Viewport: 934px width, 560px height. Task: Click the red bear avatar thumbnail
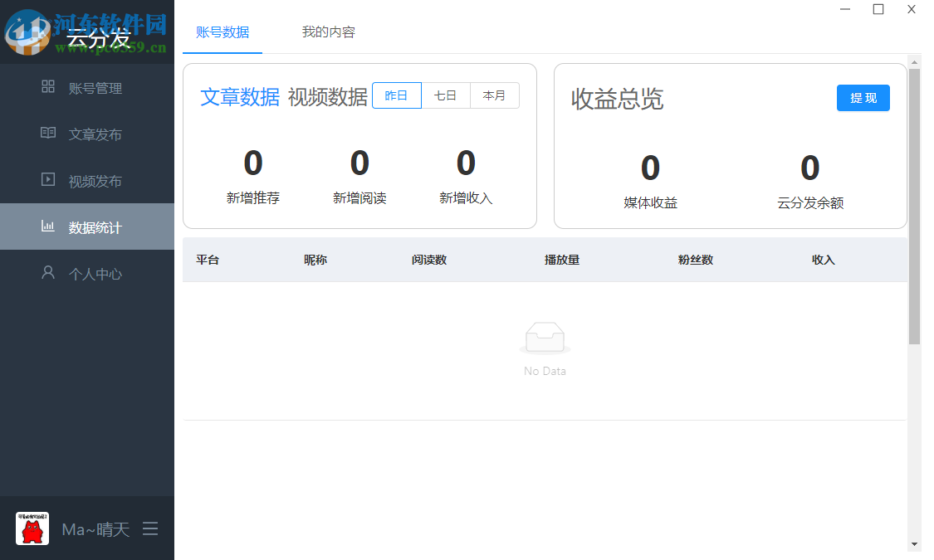pyautogui.click(x=32, y=528)
